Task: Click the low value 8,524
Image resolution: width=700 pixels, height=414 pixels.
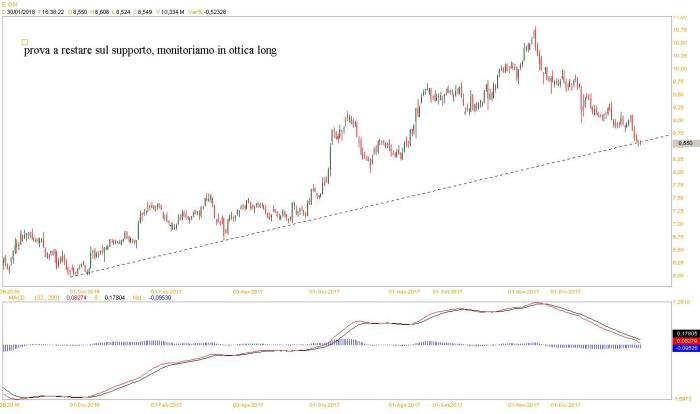Action: click(x=123, y=12)
